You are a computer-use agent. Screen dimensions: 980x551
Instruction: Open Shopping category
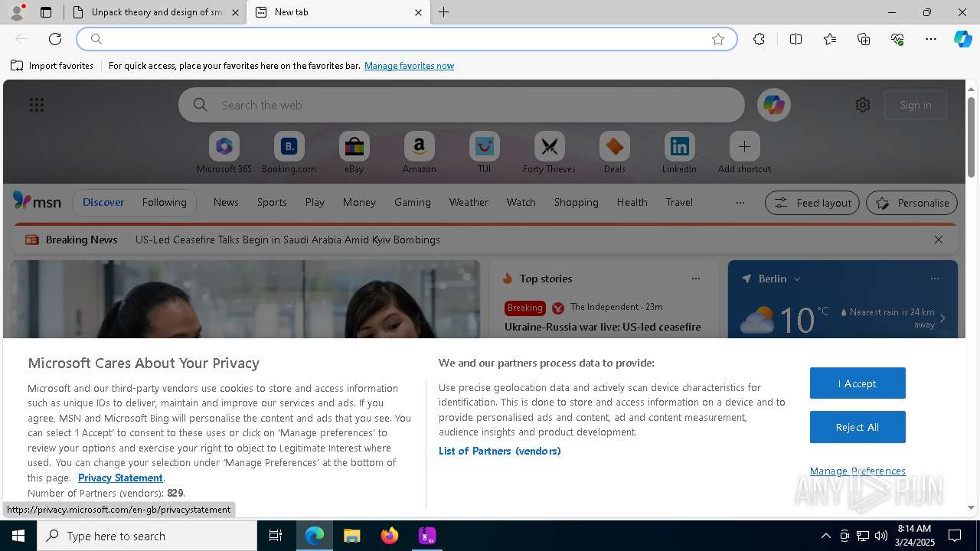(576, 202)
